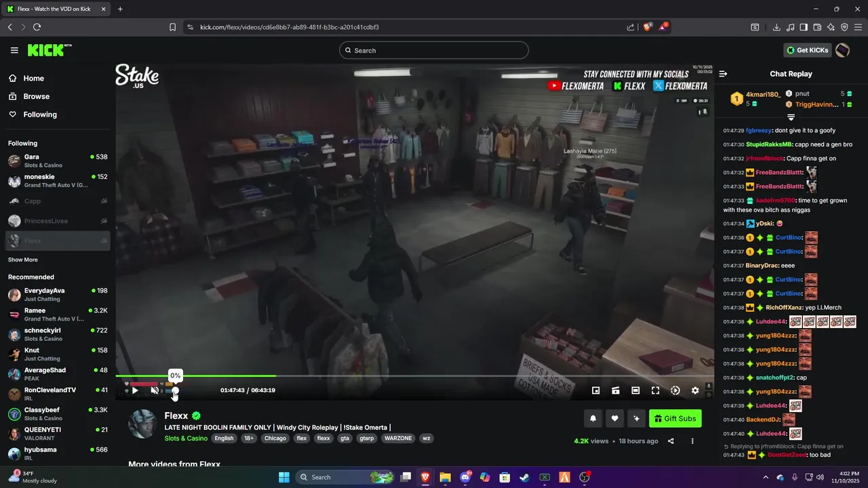Screen dimensions: 868x488
Task: Toggle notifications with the bell button
Action: [593, 419]
